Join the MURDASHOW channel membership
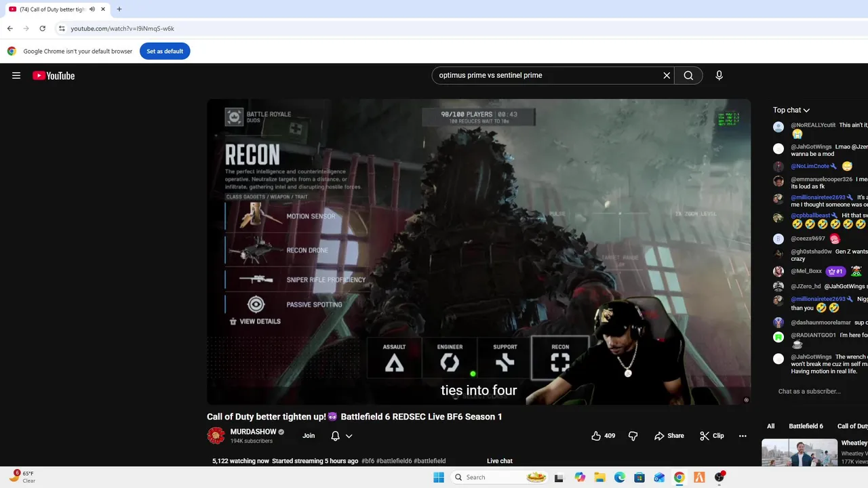Viewport: 868px width, 488px height. pyautogui.click(x=309, y=436)
